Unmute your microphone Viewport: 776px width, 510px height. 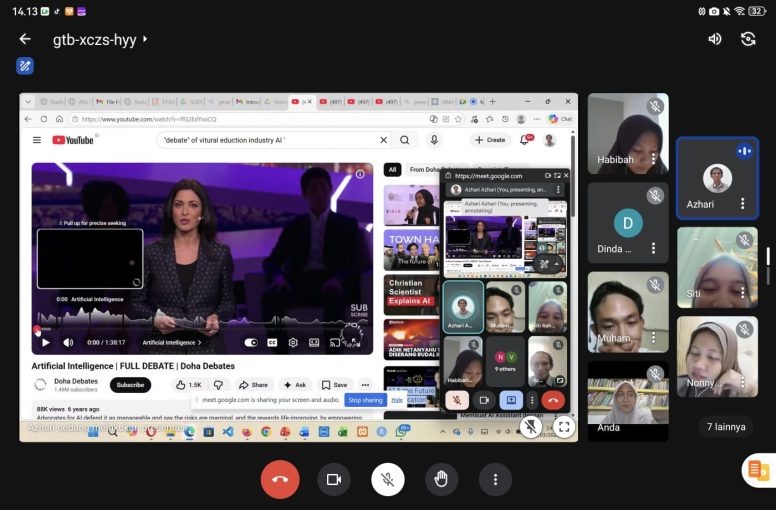388,479
